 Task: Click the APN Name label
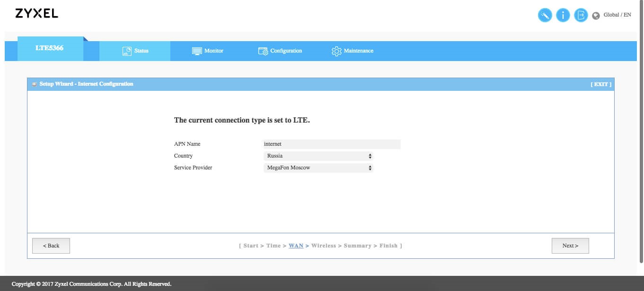(187, 144)
